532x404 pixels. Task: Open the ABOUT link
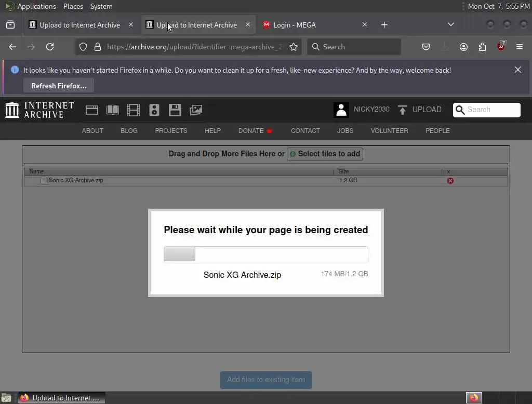pyautogui.click(x=92, y=130)
